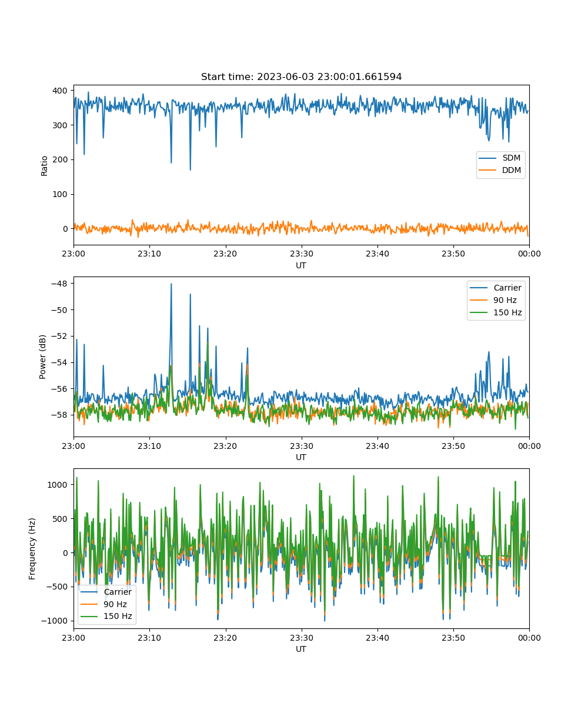Click the −48 tick on the Power axis
The height and width of the screenshot is (706, 588).
point(61,284)
